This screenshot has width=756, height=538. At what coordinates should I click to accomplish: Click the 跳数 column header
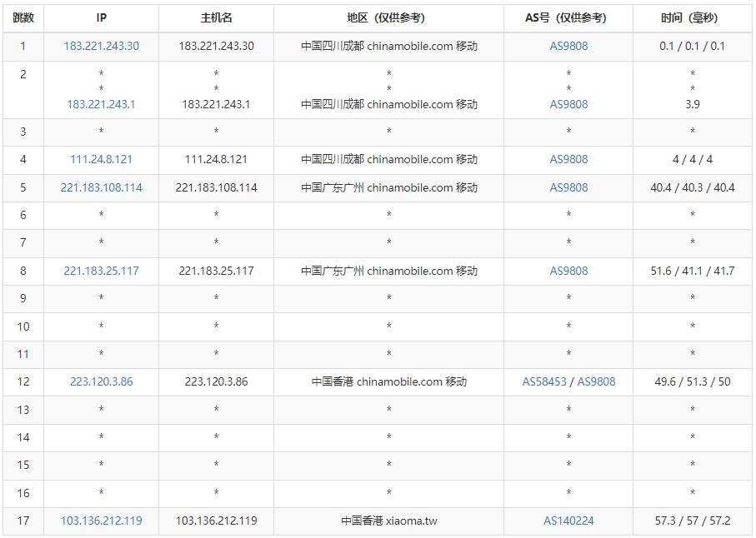tap(23, 18)
